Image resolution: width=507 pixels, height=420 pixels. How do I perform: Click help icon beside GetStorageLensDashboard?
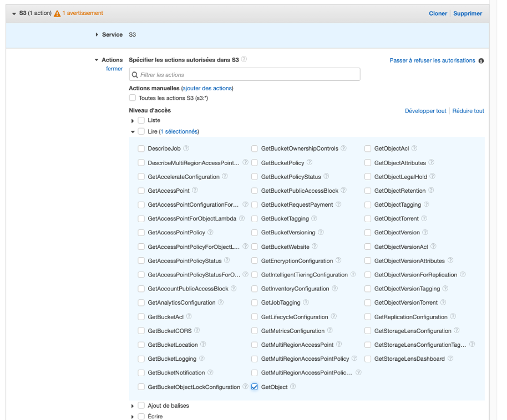(450, 358)
